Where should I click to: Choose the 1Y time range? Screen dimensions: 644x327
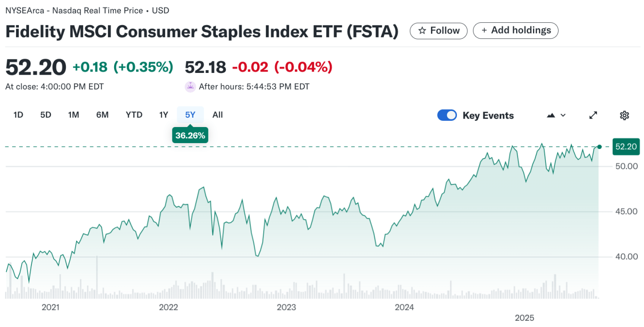click(163, 115)
